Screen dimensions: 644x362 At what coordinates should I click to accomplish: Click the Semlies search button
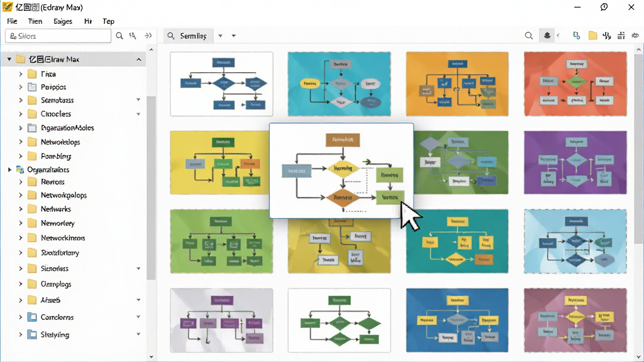[187, 36]
